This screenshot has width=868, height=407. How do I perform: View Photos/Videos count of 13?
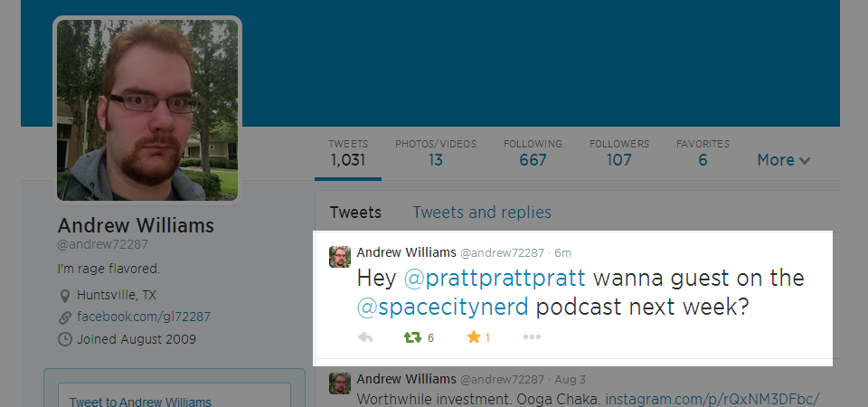coord(436,154)
